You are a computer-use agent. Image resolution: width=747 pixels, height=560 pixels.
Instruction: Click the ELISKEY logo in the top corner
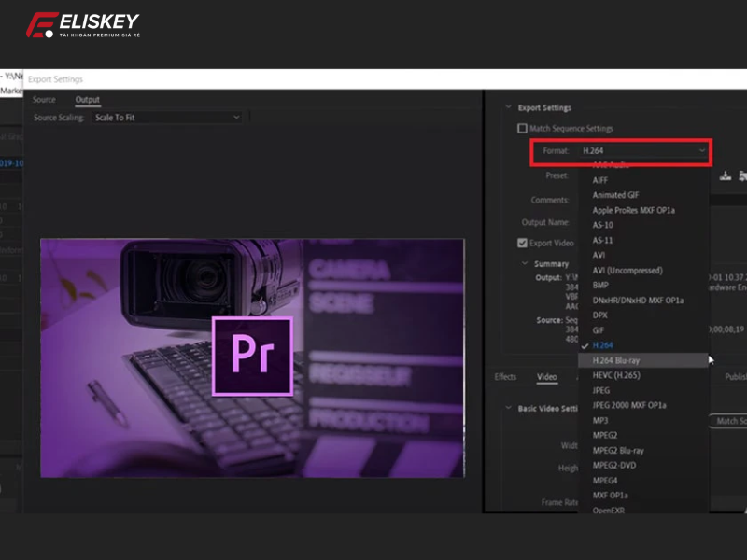coord(84,23)
